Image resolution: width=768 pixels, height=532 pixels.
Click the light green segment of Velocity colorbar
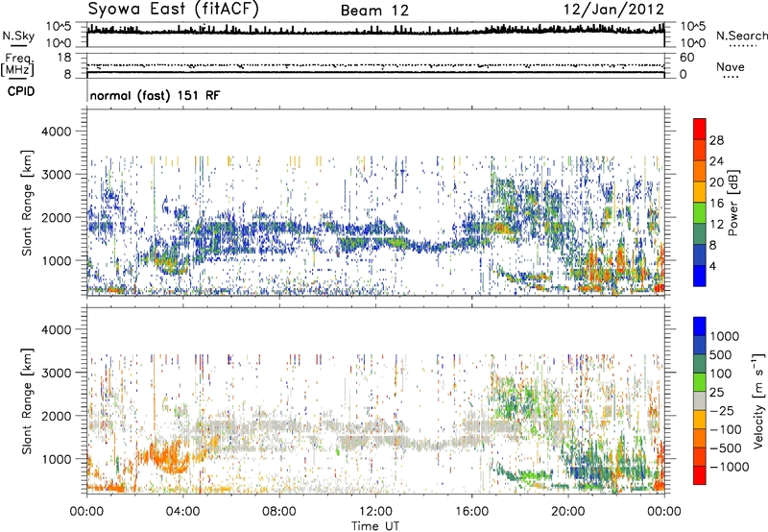click(700, 382)
